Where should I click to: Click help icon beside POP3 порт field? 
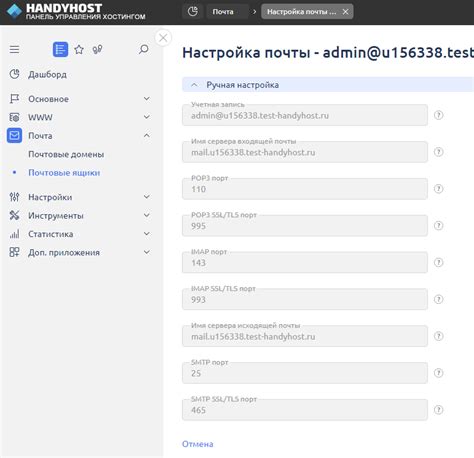coord(438,189)
